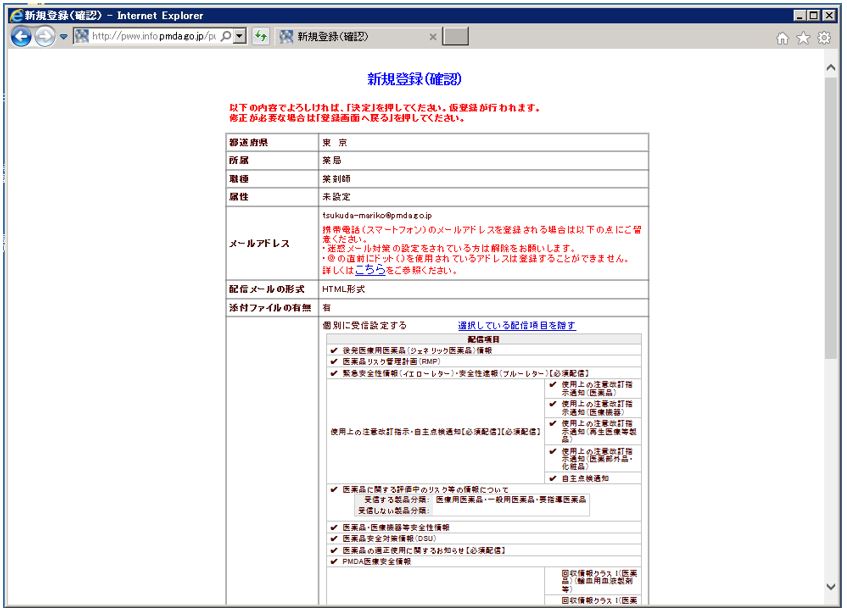Click the 職種 row label

[239, 179]
